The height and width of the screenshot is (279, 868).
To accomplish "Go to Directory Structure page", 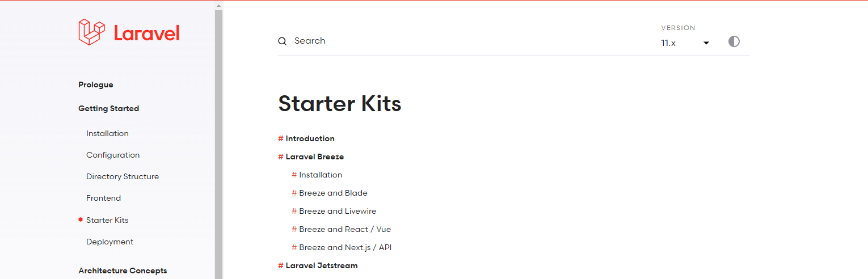I will tap(123, 176).
